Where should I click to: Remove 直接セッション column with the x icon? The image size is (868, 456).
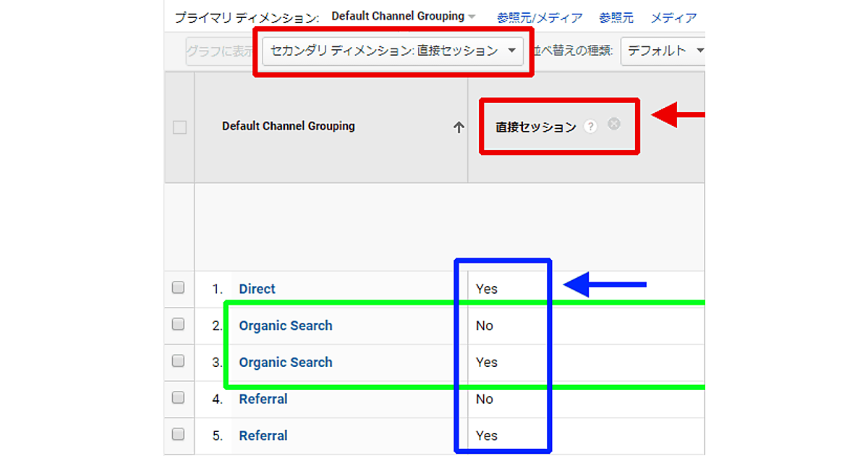tap(614, 124)
